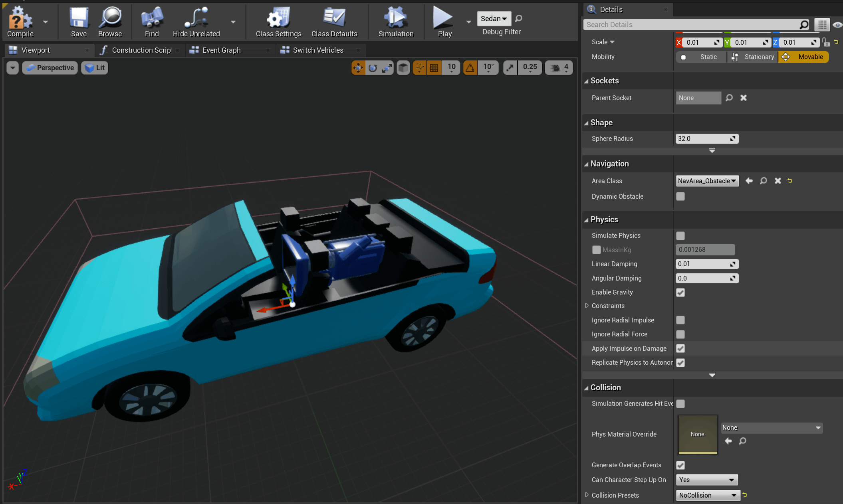Use selected asset for Phys Material Override
Image resolution: width=843 pixels, height=504 pixels.
click(728, 441)
